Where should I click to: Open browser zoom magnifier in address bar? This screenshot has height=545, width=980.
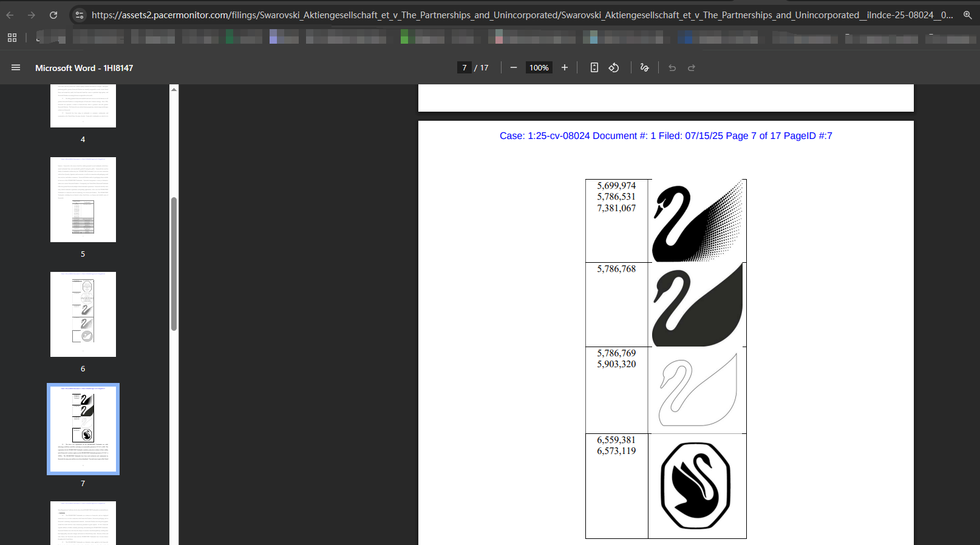pyautogui.click(x=967, y=15)
